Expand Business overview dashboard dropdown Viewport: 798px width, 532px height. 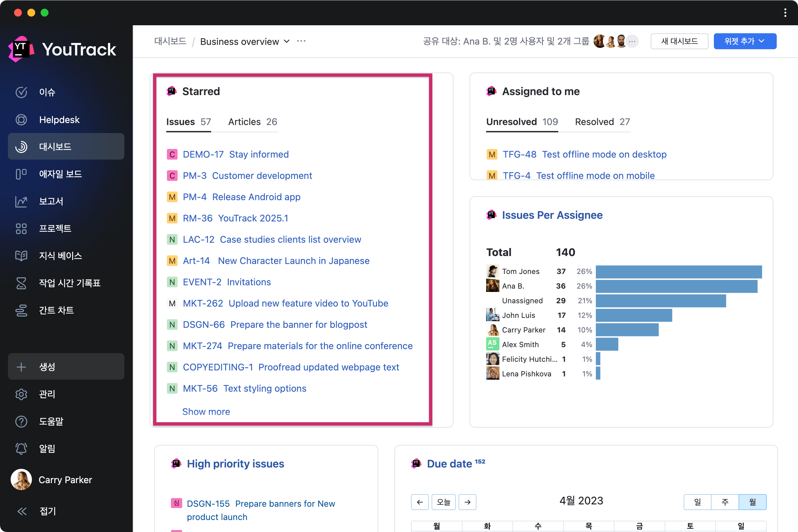tap(287, 41)
